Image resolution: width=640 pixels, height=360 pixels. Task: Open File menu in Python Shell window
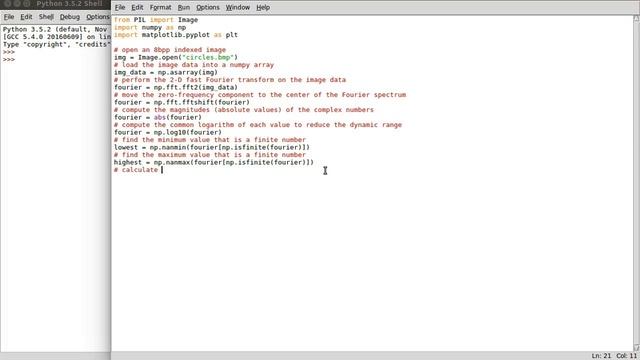[9, 17]
